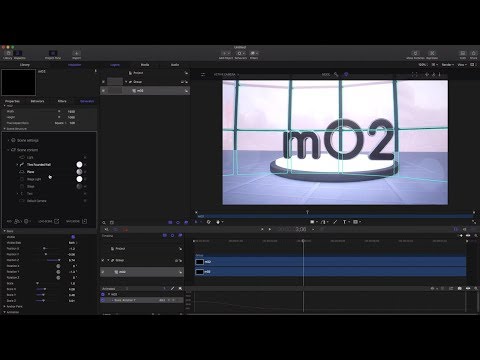Click the Save Scene icon
Viewport: 480px width, 360px height.
(85, 221)
